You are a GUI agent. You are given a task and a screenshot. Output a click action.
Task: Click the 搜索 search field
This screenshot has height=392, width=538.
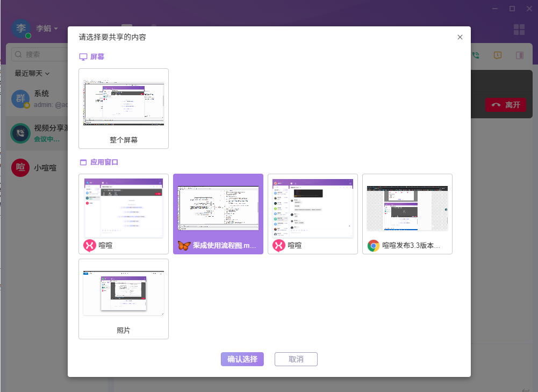[x=40, y=54]
